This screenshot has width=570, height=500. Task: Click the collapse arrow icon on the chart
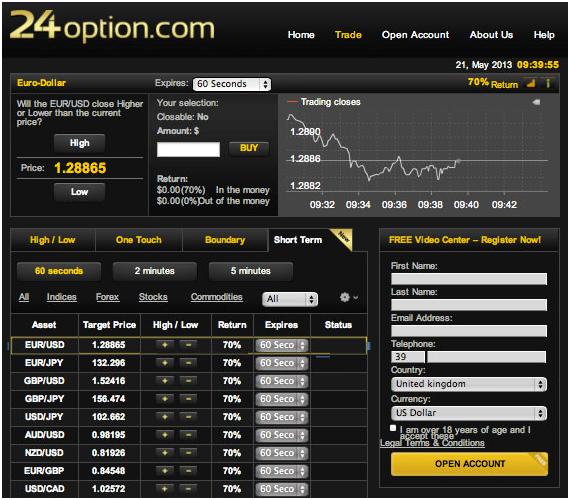click(536, 102)
